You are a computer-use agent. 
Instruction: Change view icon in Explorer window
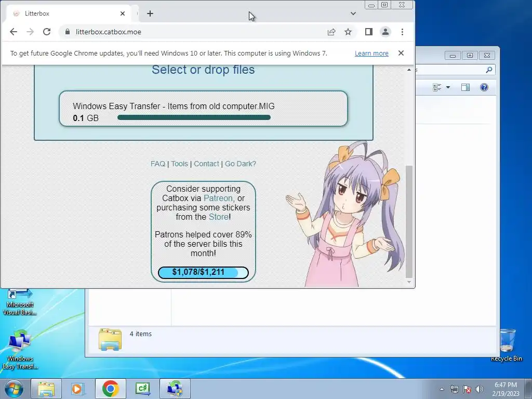click(437, 87)
